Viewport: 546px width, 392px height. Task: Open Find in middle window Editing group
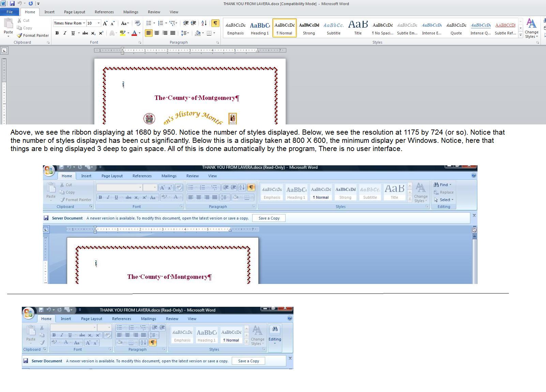[442, 185]
